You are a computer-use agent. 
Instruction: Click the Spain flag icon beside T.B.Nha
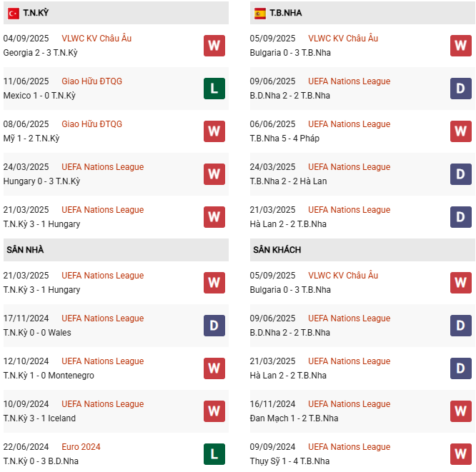(x=260, y=13)
